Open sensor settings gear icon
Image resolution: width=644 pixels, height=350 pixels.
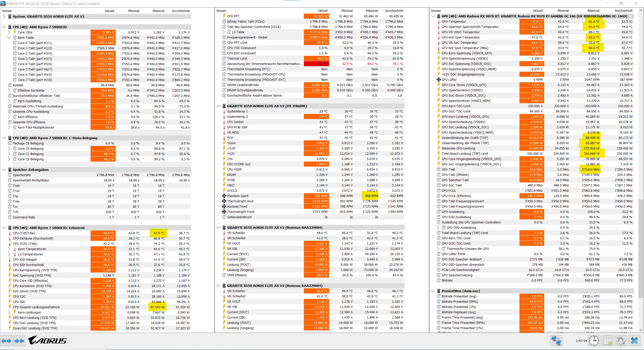[621, 341]
